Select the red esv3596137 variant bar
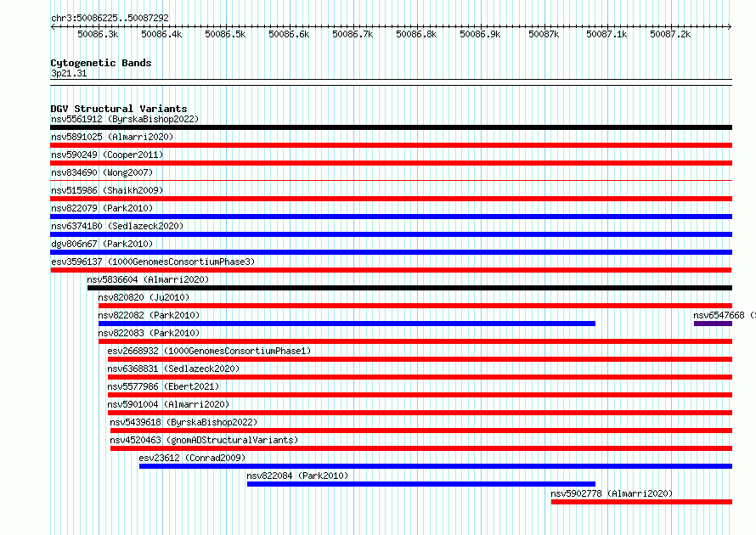 pyautogui.click(x=391, y=270)
